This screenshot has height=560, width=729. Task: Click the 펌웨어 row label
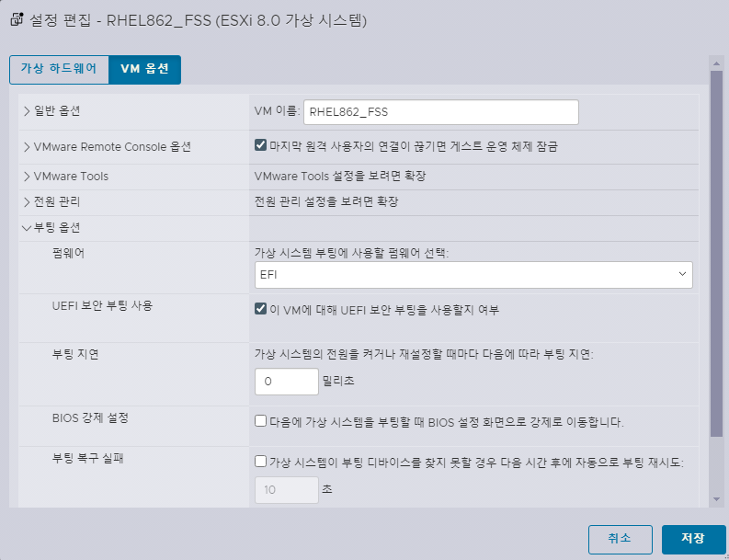pyautogui.click(x=68, y=254)
